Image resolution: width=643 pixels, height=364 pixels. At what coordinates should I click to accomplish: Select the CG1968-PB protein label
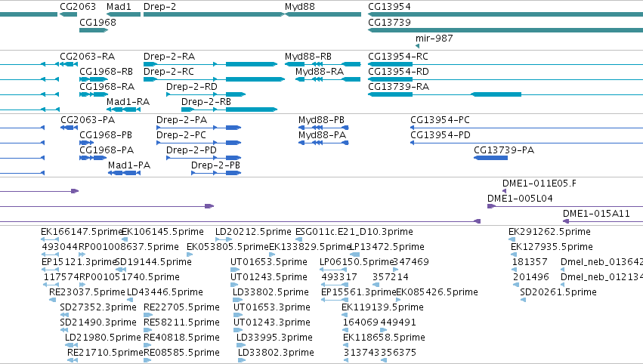[106, 135]
